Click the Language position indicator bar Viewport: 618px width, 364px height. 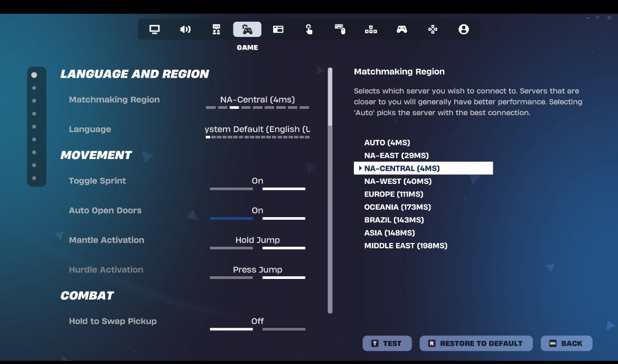pyautogui.click(x=257, y=137)
